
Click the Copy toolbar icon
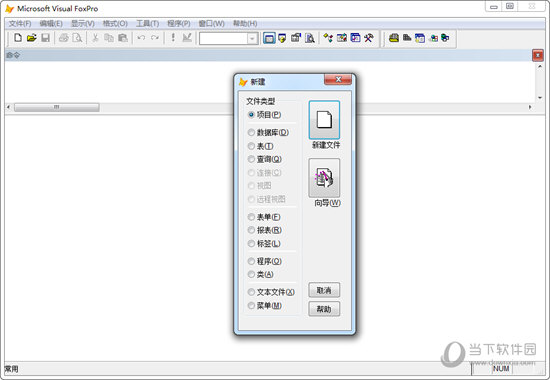pos(109,38)
